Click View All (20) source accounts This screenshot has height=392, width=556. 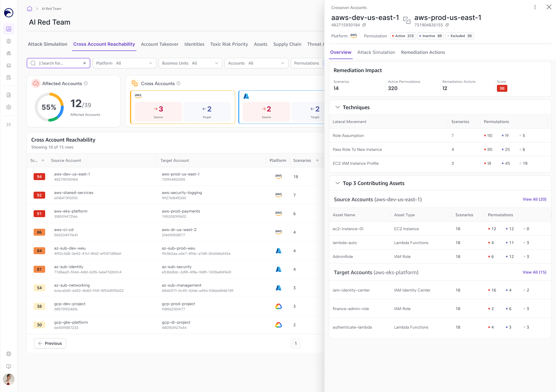534,199
